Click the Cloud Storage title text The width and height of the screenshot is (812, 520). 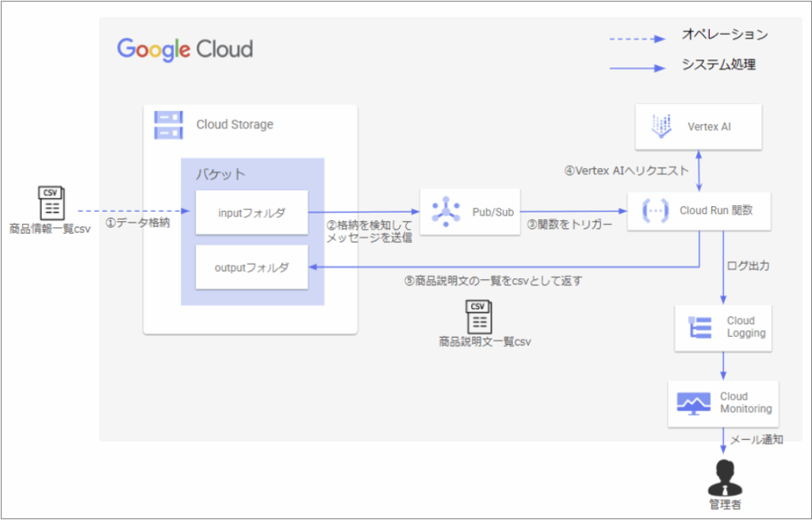tap(235, 124)
